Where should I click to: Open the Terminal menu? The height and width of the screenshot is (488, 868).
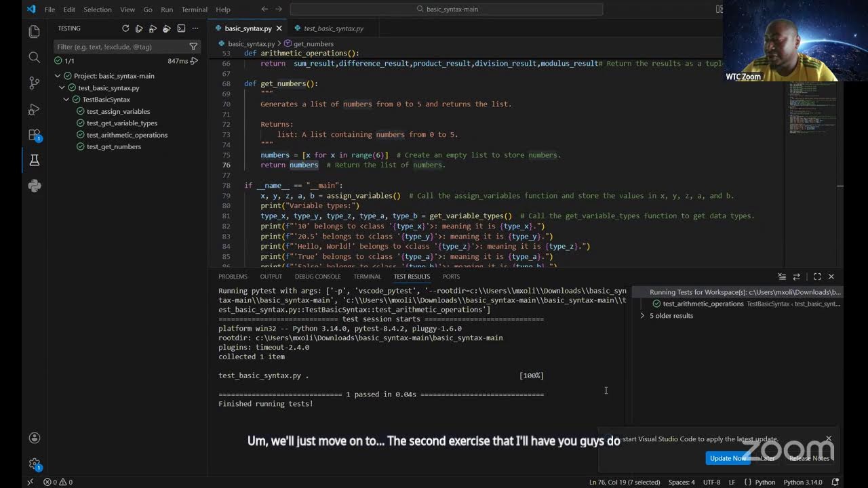point(195,9)
